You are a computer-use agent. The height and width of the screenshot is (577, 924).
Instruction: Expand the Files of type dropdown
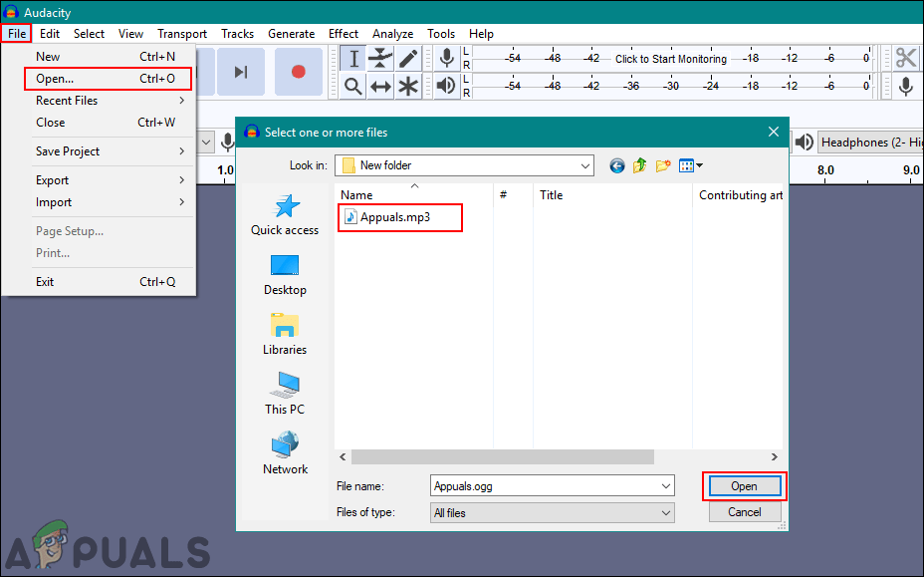665,512
